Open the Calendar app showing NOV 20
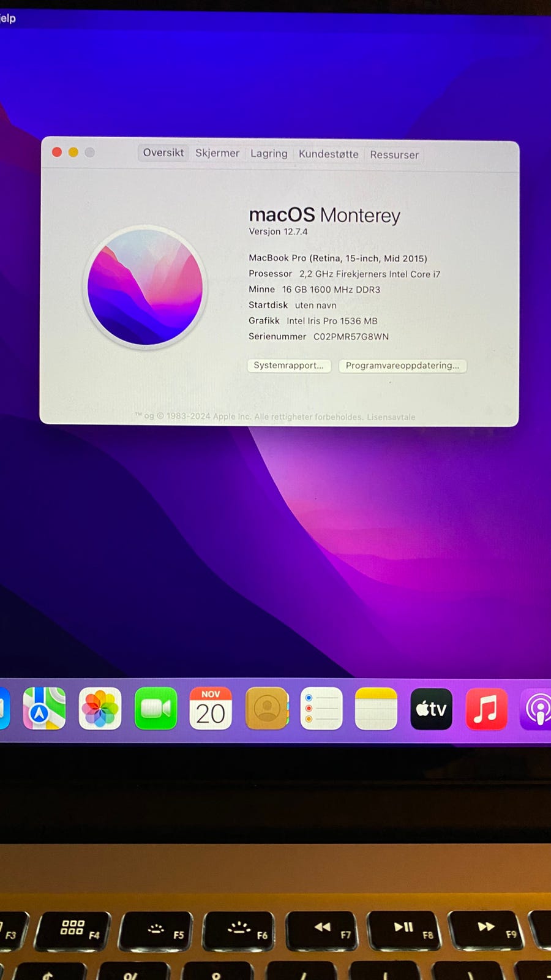Viewport: 551px width, 980px height. click(211, 709)
